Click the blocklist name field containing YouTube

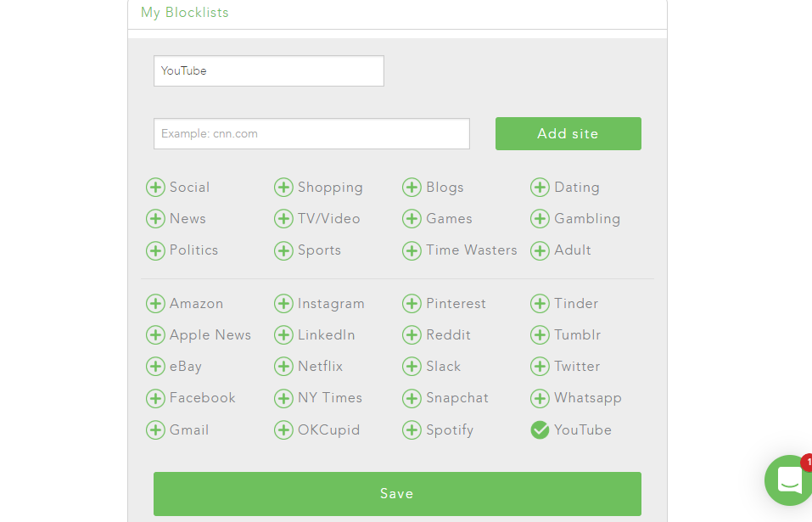268,71
